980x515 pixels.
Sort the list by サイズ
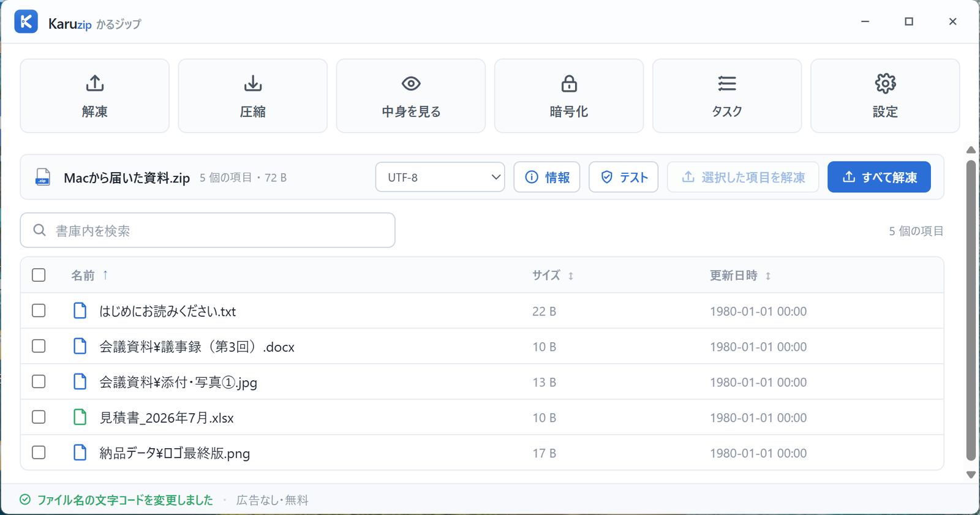[x=552, y=276]
